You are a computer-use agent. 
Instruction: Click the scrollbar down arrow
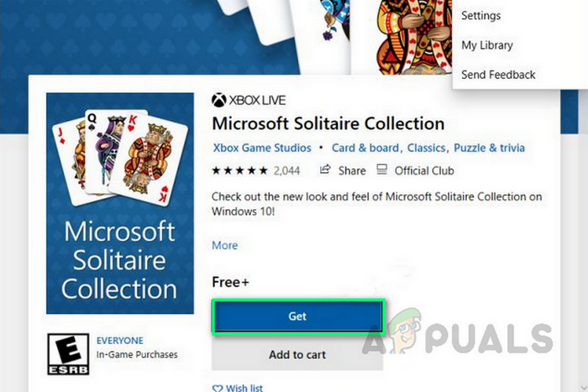(583, 388)
